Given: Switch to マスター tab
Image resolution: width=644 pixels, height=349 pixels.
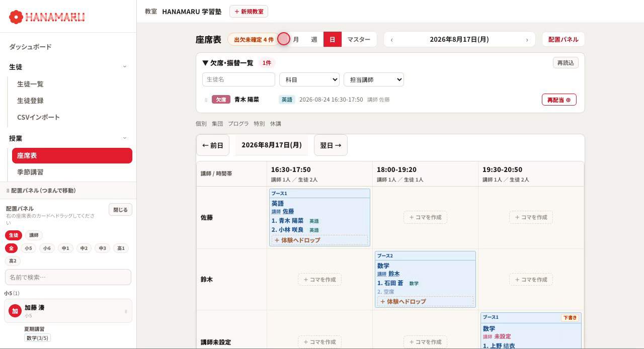Looking at the screenshot, I should click(359, 39).
